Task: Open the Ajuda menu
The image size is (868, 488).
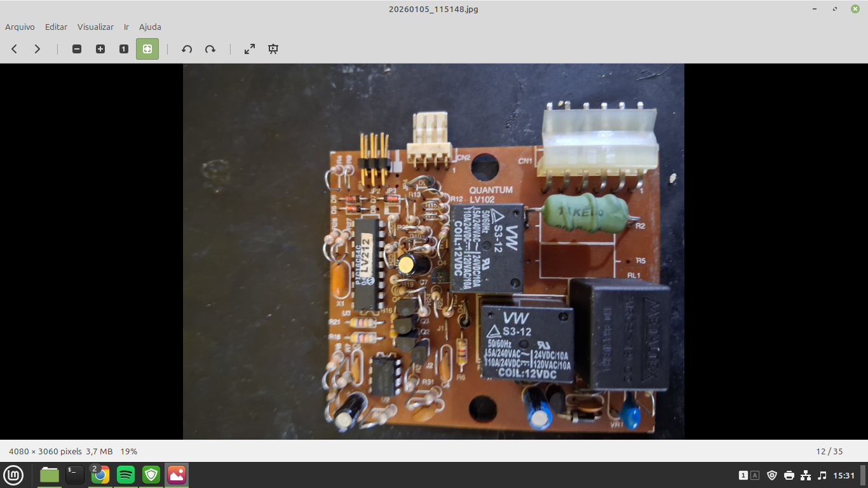Action: (x=150, y=27)
